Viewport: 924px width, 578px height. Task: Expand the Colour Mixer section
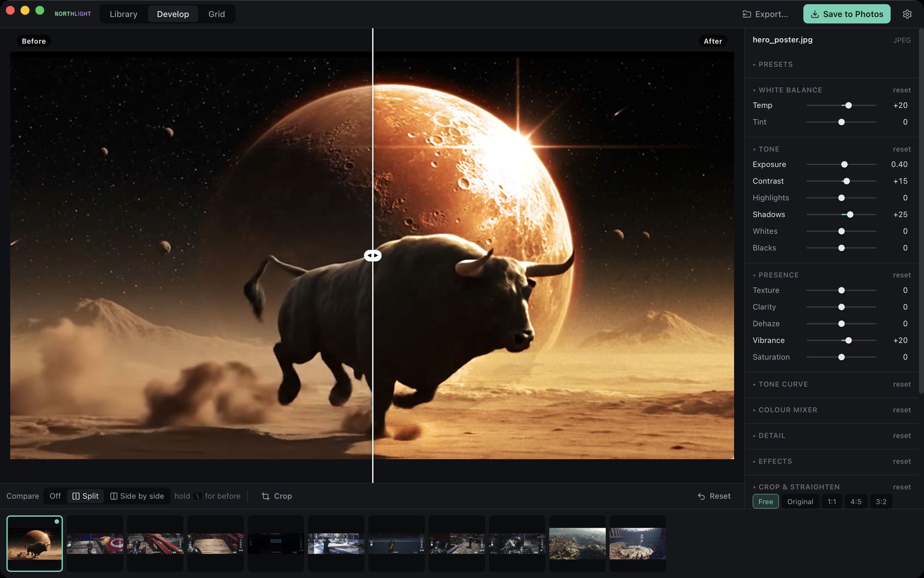pyautogui.click(x=785, y=410)
